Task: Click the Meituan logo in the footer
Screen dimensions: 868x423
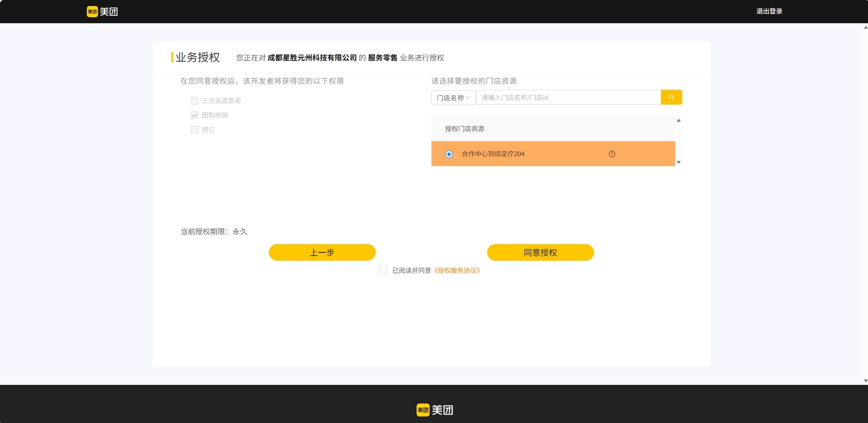Action: coord(435,410)
